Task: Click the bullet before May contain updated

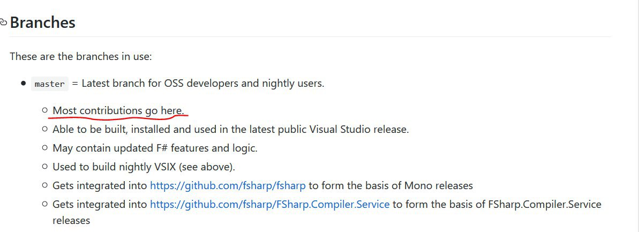Action: click(45, 148)
